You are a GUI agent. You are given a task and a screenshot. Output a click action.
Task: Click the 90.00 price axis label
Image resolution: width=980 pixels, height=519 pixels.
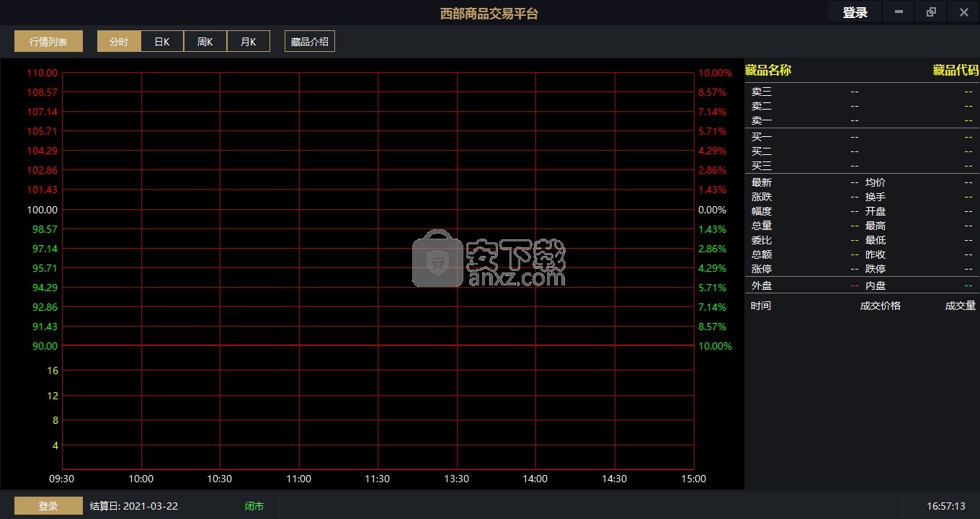[x=45, y=346]
